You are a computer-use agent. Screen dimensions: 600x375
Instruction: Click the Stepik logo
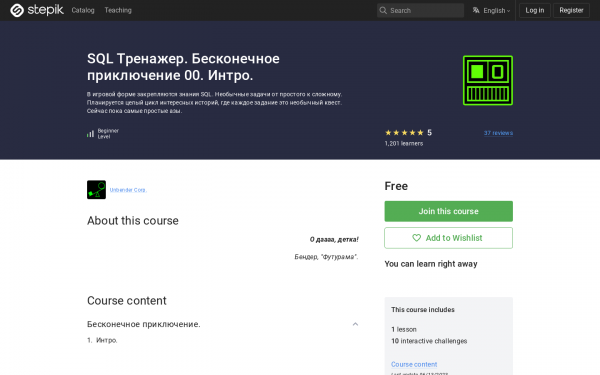37,10
